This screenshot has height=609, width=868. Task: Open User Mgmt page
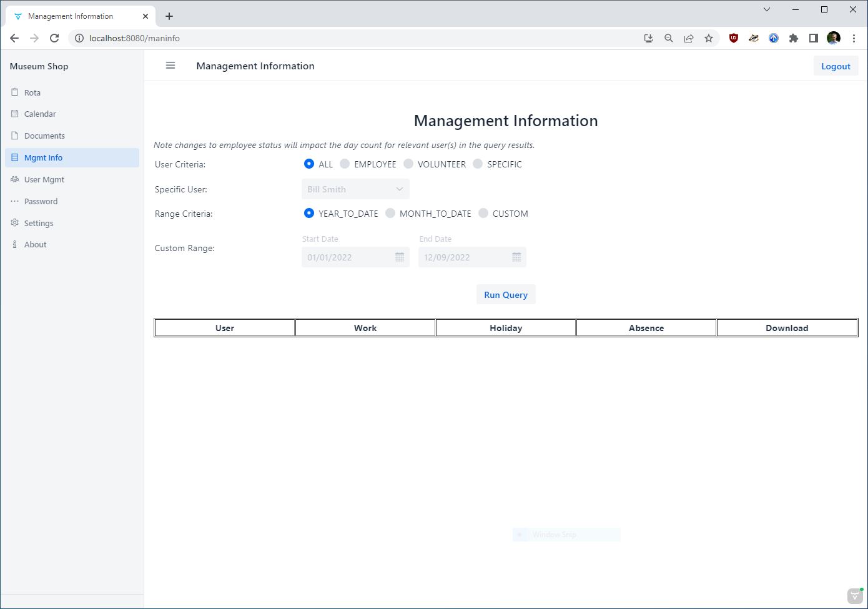click(x=72, y=179)
